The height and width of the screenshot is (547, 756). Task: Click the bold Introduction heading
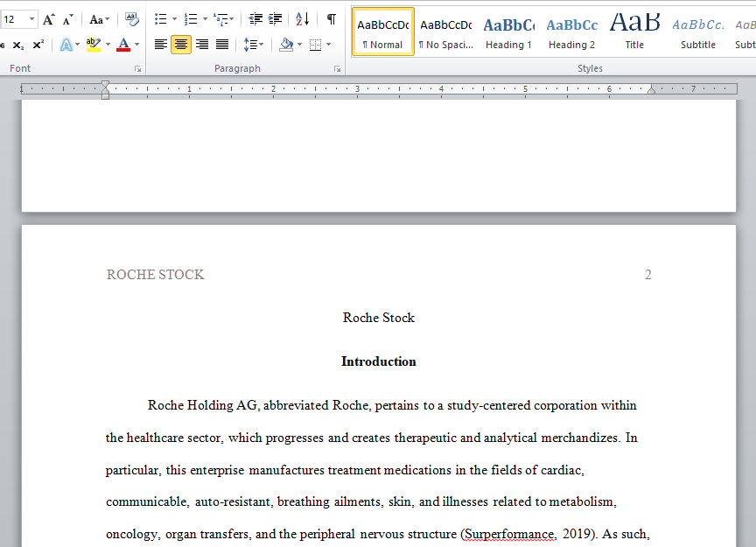[379, 361]
